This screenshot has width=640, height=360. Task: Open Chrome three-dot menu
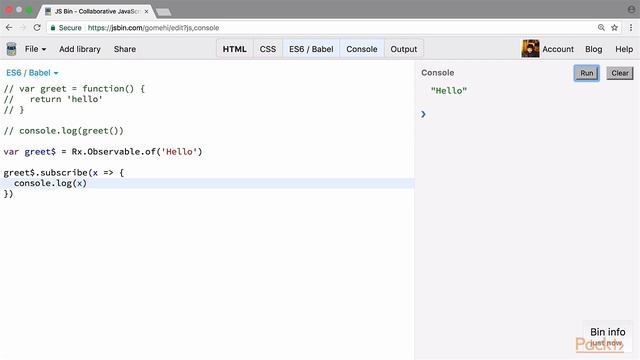[x=631, y=28]
